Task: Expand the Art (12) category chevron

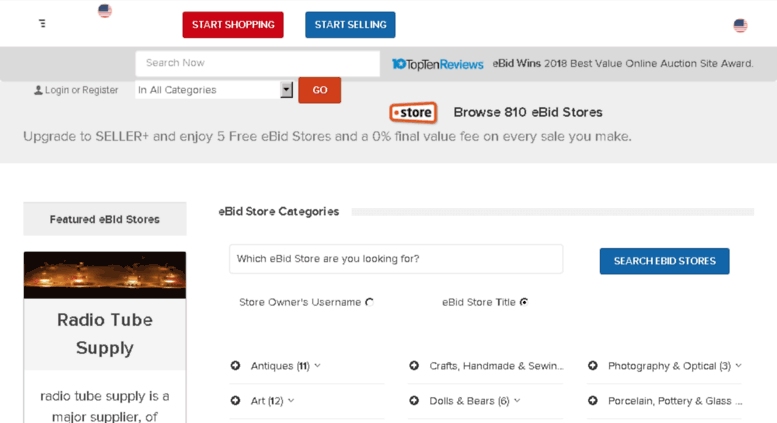Action: tap(291, 400)
